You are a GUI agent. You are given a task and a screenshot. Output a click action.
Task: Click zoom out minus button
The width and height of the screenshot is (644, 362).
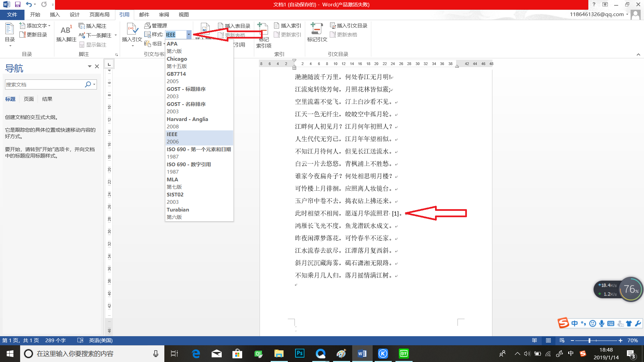point(572,341)
